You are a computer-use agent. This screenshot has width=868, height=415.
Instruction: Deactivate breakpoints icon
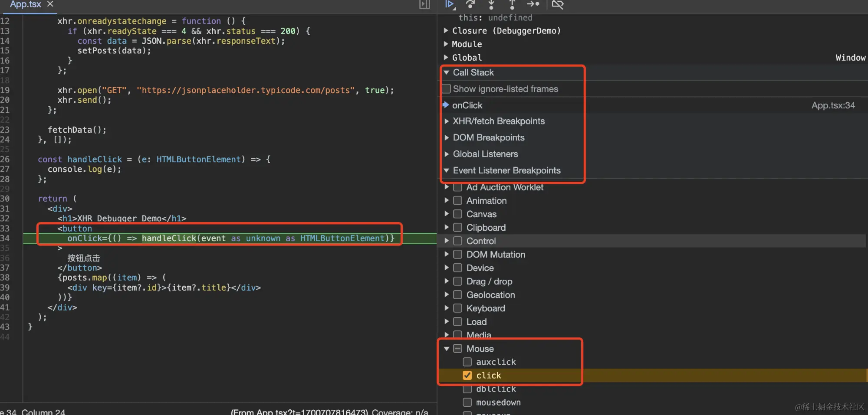558,4
